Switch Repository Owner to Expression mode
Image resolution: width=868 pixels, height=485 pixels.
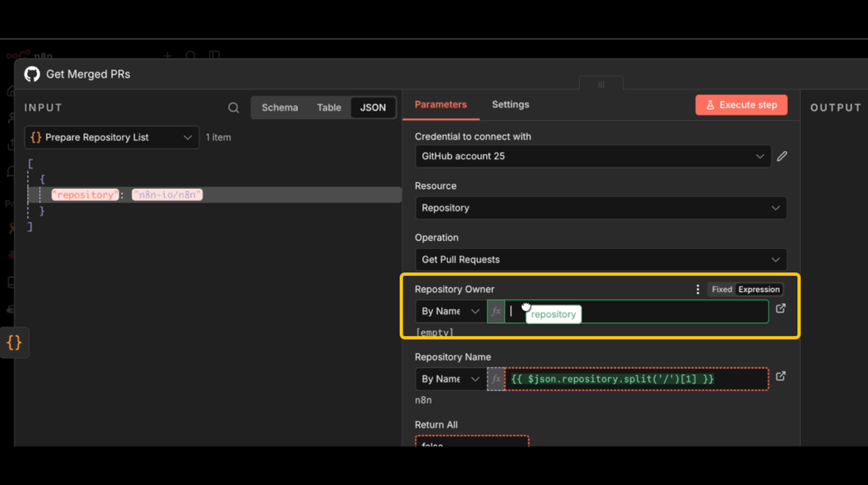click(759, 289)
